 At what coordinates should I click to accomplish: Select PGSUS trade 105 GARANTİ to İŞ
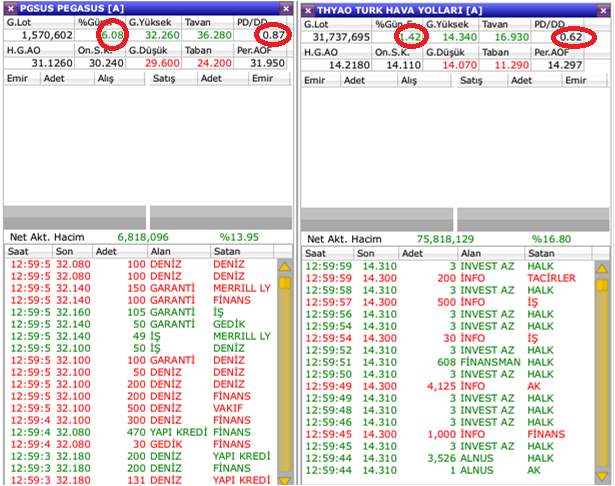pos(141,312)
